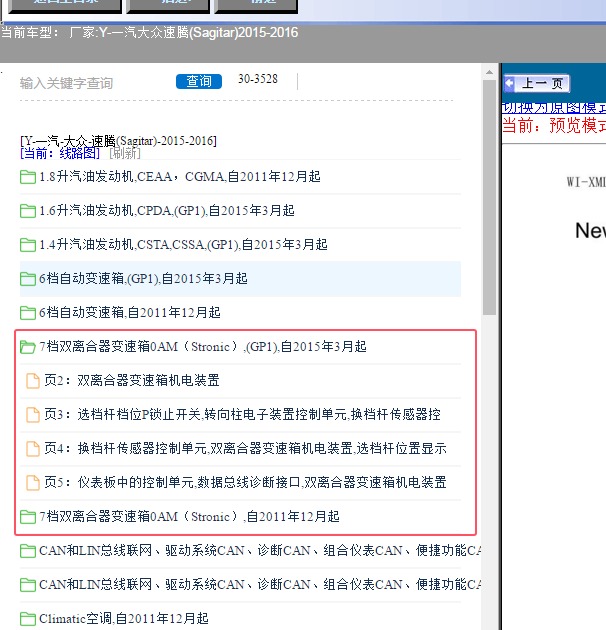This screenshot has height=630, width=606.
Task: Click folder icon beside 1.6升汽油发动机 CPDA
Action: click(28, 211)
